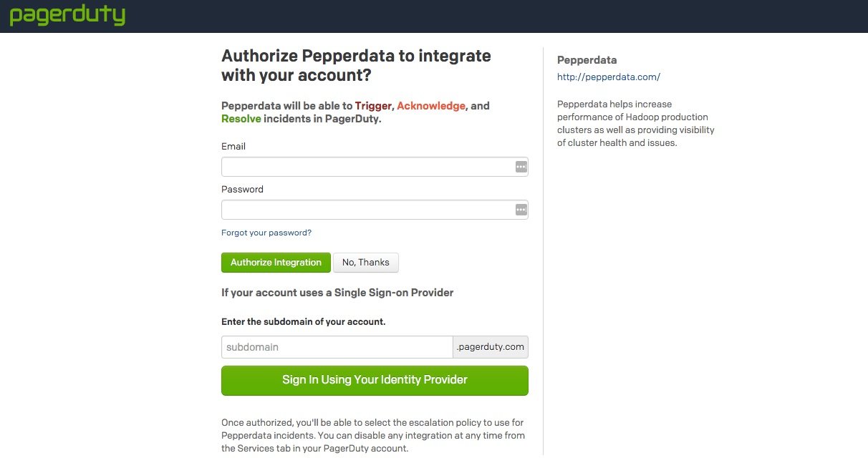Focus the Email input field
This screenshot has width=868, height=468.
(x=367, y=167)
